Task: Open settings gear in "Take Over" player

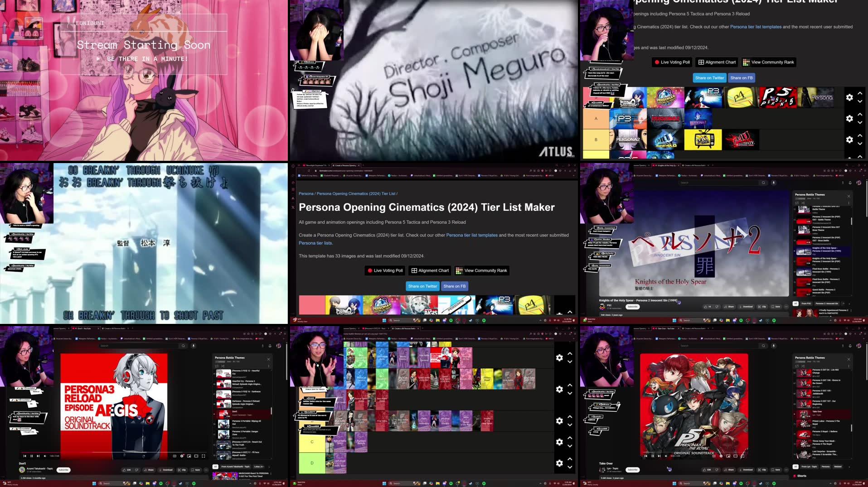Action: pos(721,456)
